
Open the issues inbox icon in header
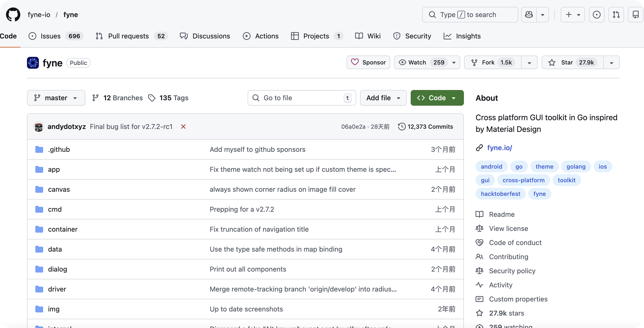(x=596, y=15)
